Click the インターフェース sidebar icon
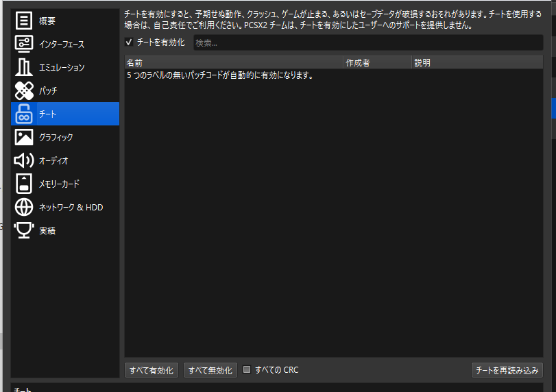This screenshot has width=556, height=392. pos(24,44)
